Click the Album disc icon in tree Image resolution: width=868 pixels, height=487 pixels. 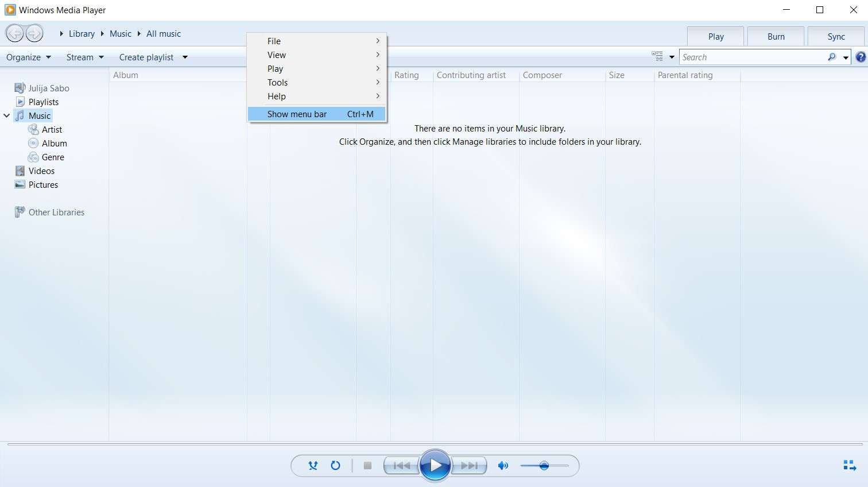point(34,143)
